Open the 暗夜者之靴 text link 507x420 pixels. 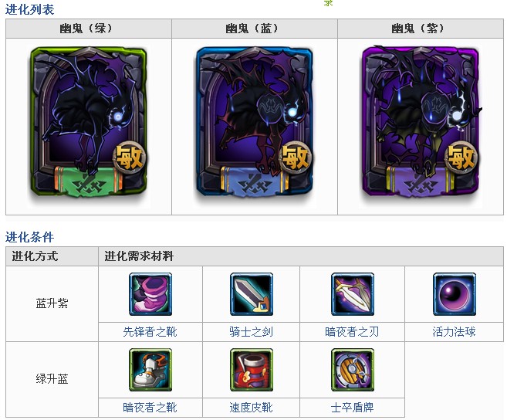tap(150, 408)
